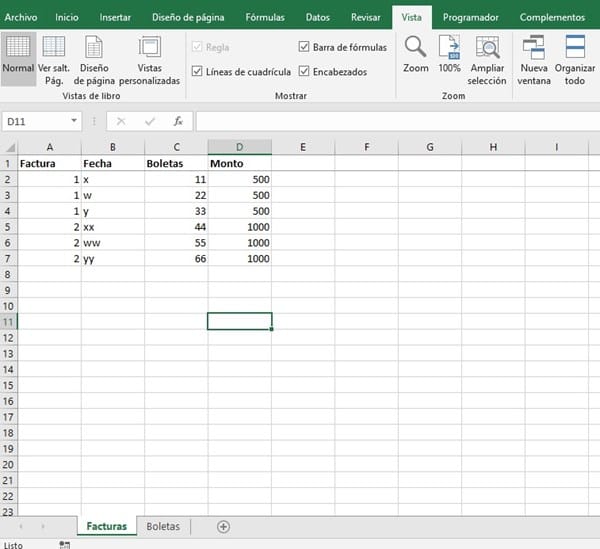Toggle the Barra de fórmulas checkbox

click(304, 47)
